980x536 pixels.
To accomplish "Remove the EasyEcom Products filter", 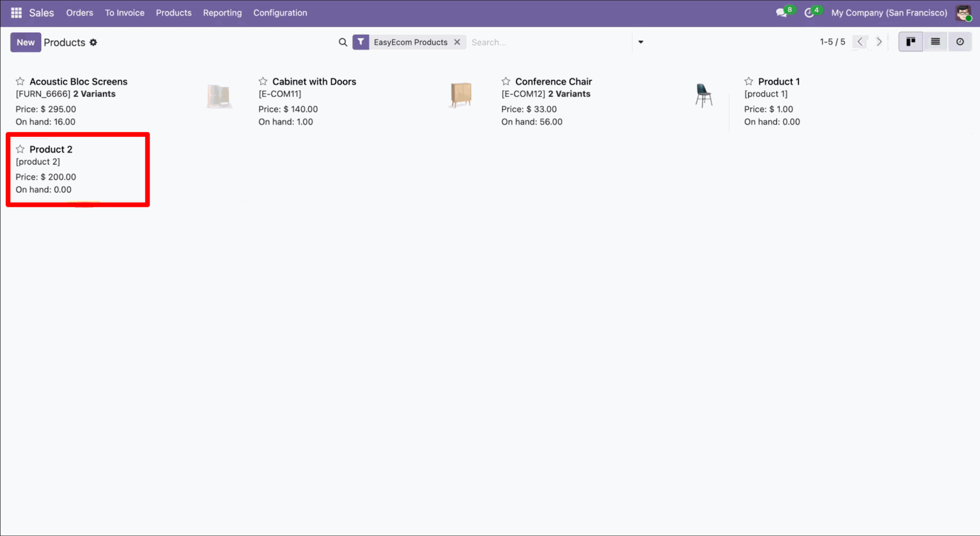I will 457,42.
